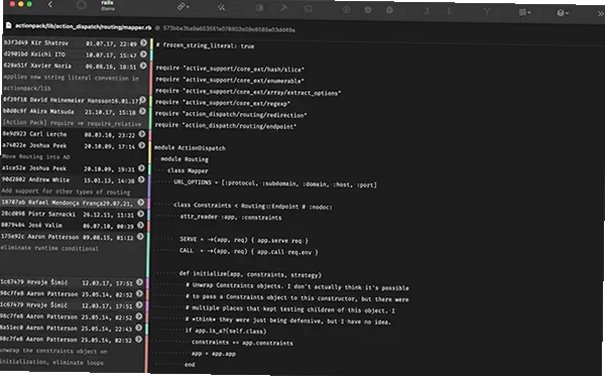Click code line requiring core_ext/regexp
Image resolution: width=605 pixels, height=376 pixels.
223,103
